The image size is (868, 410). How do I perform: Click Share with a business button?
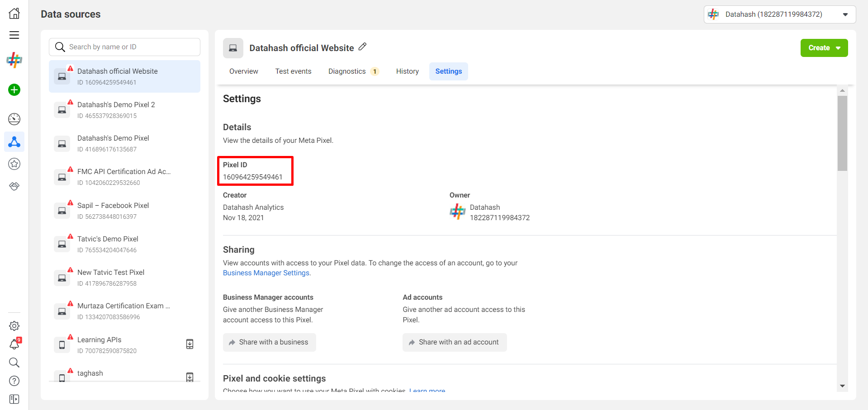click(x=270, y=342)
